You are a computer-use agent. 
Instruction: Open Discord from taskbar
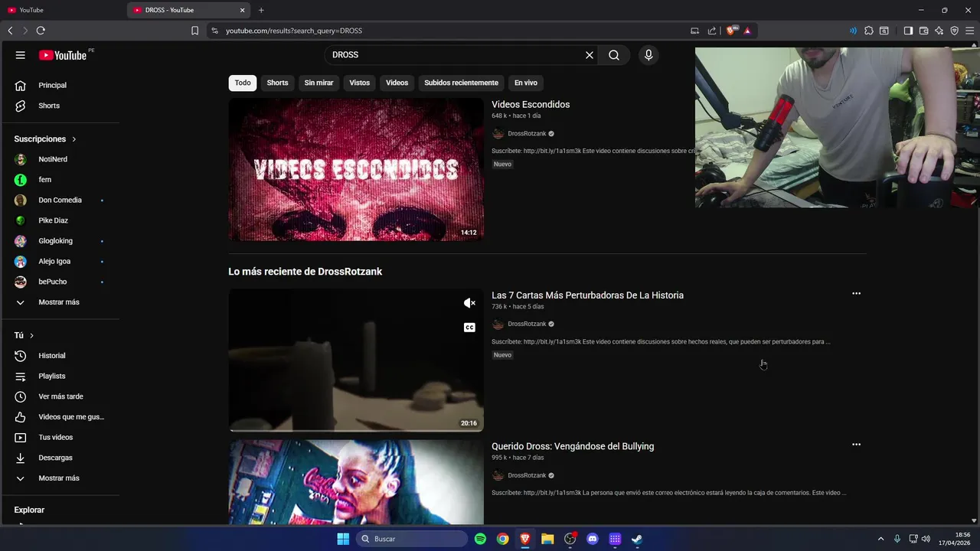592,539
